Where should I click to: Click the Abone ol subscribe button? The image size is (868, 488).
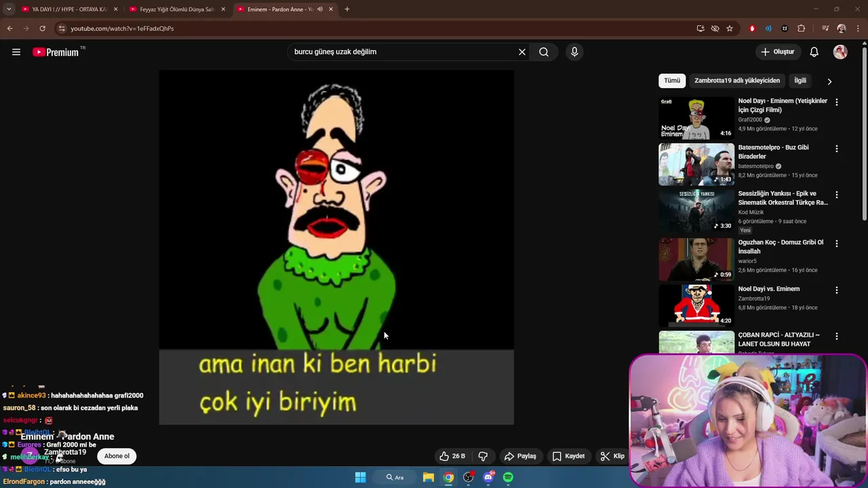tap(117, 456)
